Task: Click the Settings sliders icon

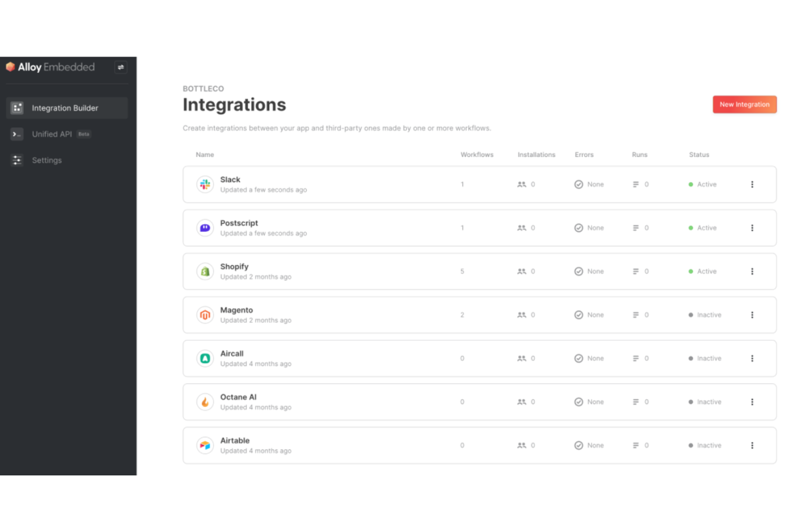Action: (17, 160)
